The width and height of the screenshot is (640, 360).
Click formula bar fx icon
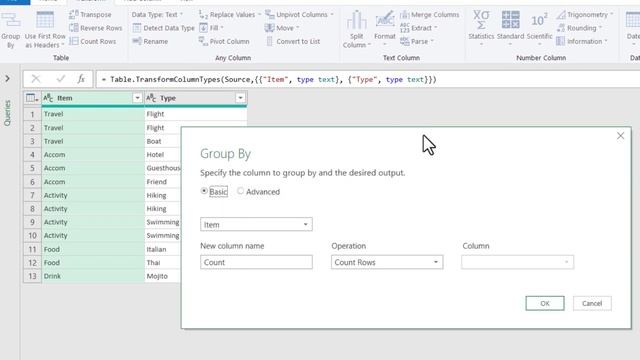coord(81,79)
